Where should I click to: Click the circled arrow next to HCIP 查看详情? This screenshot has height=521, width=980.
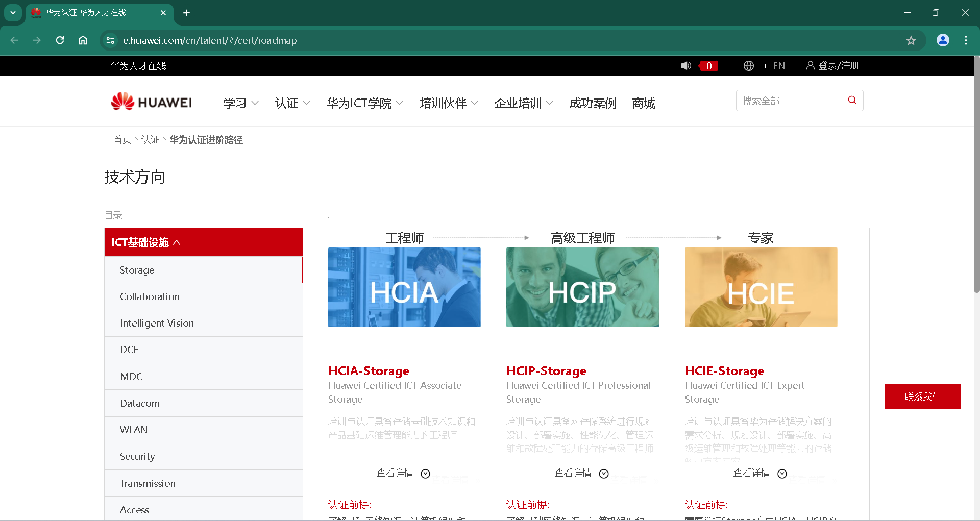(x=604, y=474)
